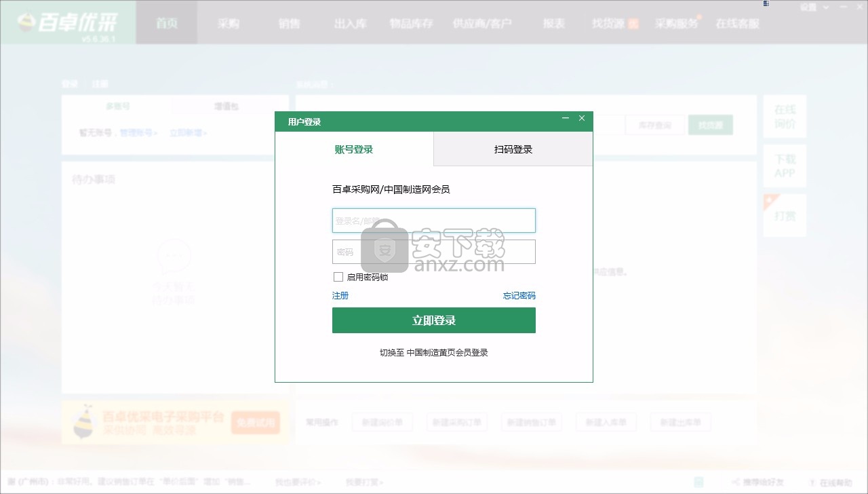The image size is (868, 494).
Task: Open the 首页 tab in main window
Action: tap(167, 23)
